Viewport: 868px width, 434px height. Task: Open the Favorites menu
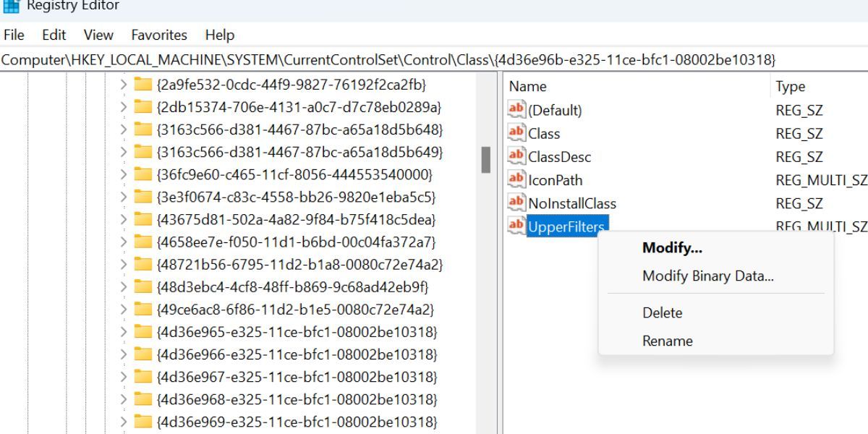[x=159, y=35]
